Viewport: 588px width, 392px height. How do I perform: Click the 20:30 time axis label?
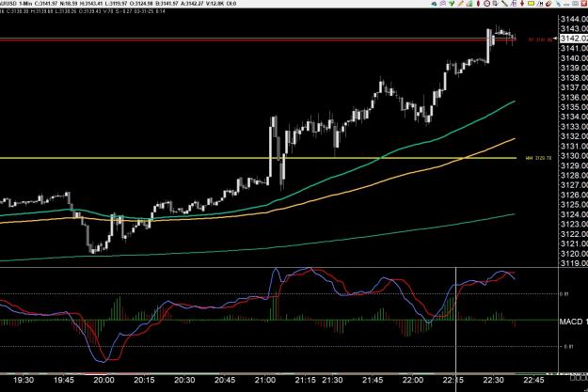click(x=184, y=380)
